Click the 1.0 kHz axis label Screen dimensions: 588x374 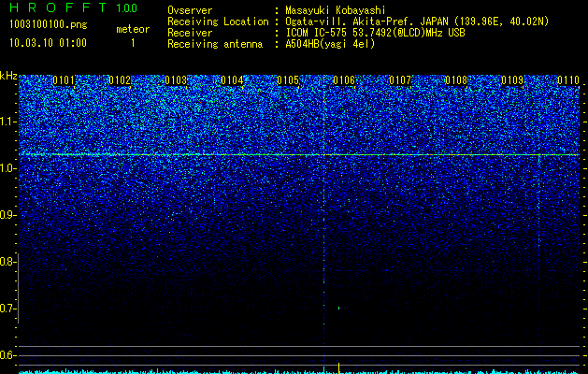pyautogui.click(x=7, y=168)
